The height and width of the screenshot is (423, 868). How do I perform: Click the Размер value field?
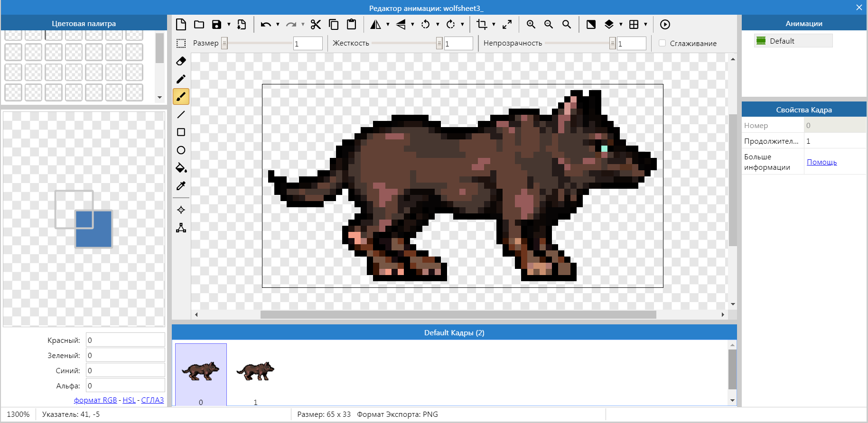click(x=308, y=44)
